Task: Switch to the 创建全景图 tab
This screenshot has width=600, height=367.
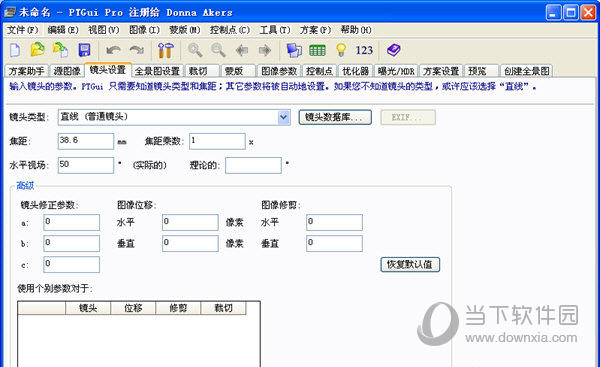Action: pos(527,71)
